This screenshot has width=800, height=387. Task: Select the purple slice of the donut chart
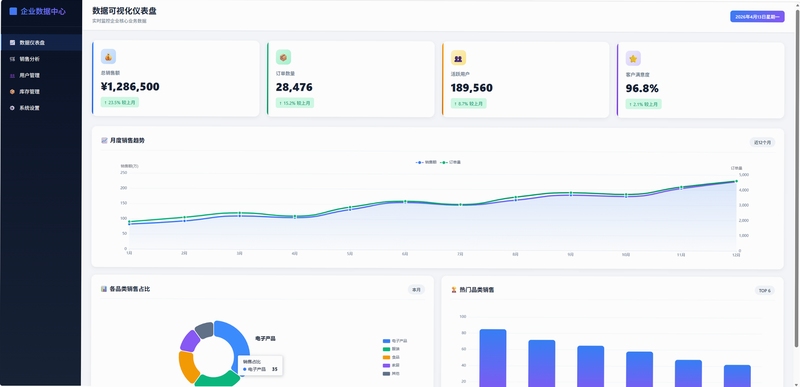point(189,341)
